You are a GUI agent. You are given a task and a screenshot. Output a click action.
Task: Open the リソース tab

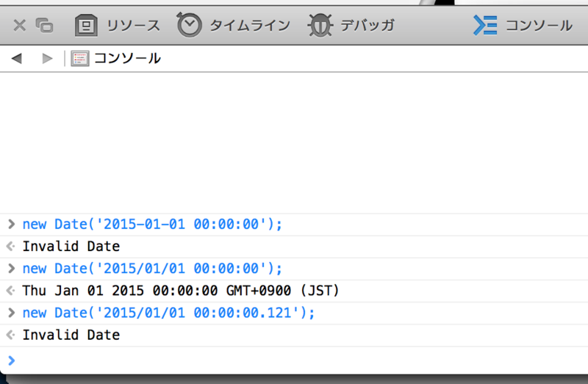click(x=134, y=26)
